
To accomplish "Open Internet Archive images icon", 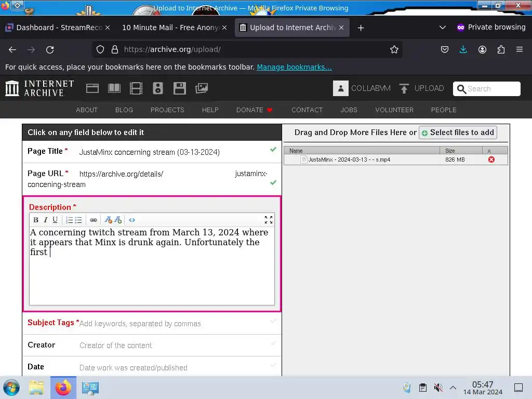I will (202, 88).
